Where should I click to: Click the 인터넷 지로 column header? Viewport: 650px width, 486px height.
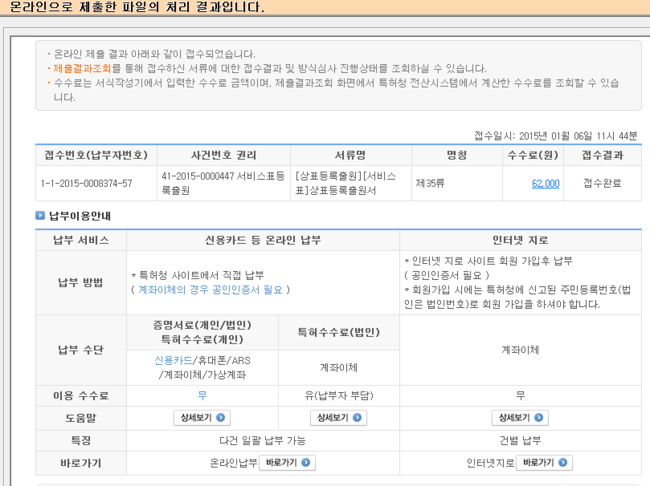point(519,240)
